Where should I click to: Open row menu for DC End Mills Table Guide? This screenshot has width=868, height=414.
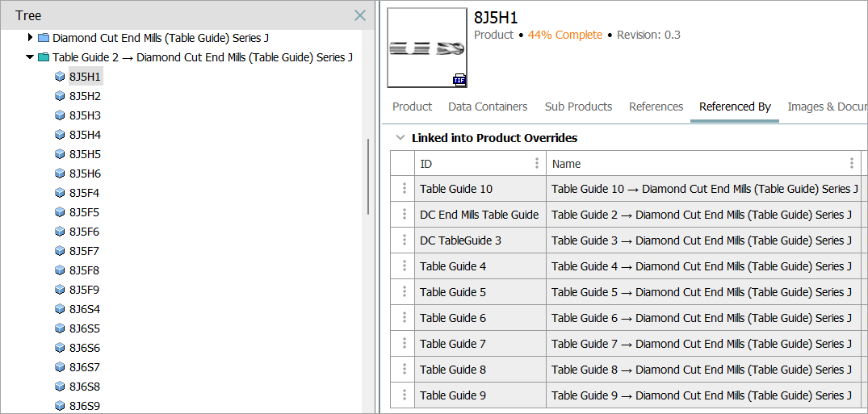pos(402,215)
